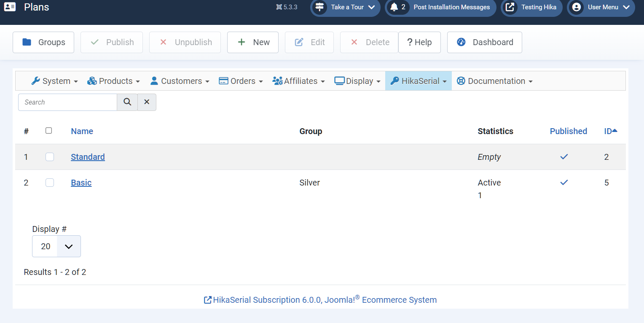Open the Basic plan link

[x=81, y=183]
